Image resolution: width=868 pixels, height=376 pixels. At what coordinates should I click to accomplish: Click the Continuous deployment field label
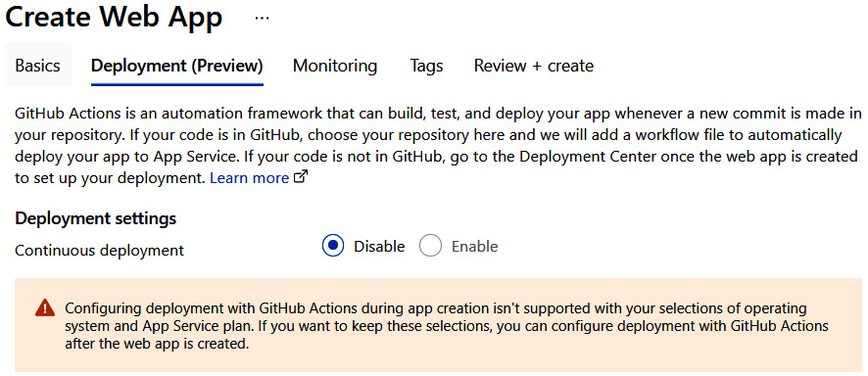(100, 251)
